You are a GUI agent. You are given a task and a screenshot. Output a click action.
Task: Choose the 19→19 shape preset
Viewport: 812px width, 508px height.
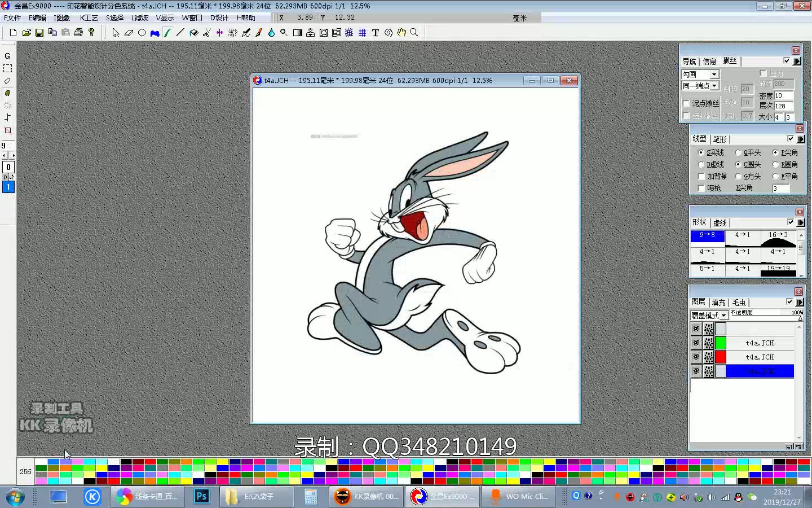coord(778,271)
